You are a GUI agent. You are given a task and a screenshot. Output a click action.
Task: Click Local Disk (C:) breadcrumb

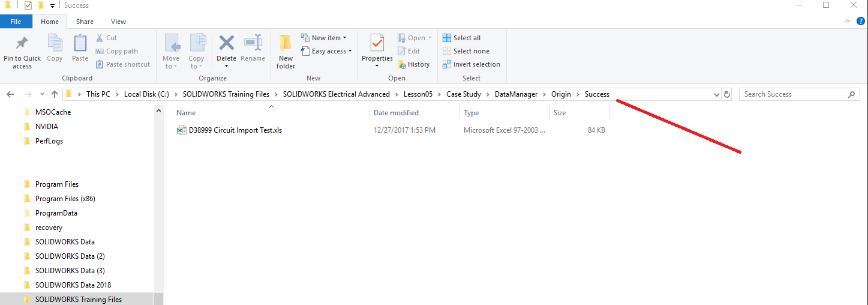(x=146, y=94)
